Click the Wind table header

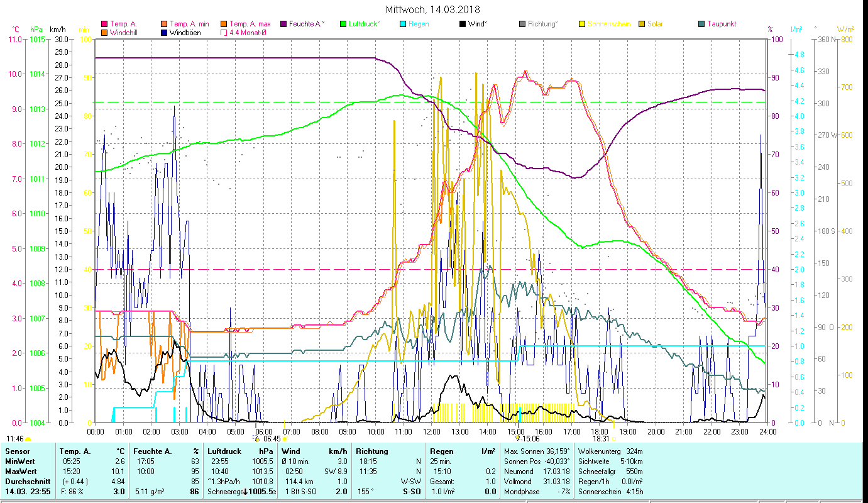(291, 451)
